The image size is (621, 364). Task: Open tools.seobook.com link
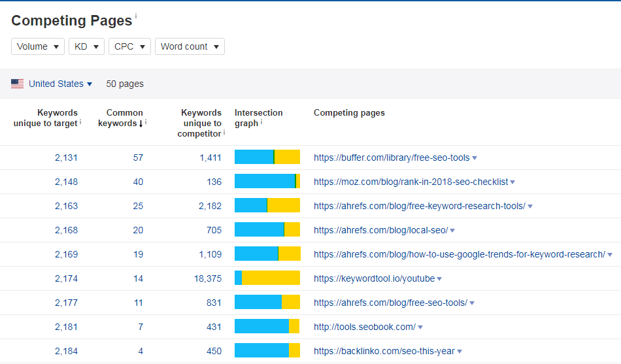[x=365, y=327]
